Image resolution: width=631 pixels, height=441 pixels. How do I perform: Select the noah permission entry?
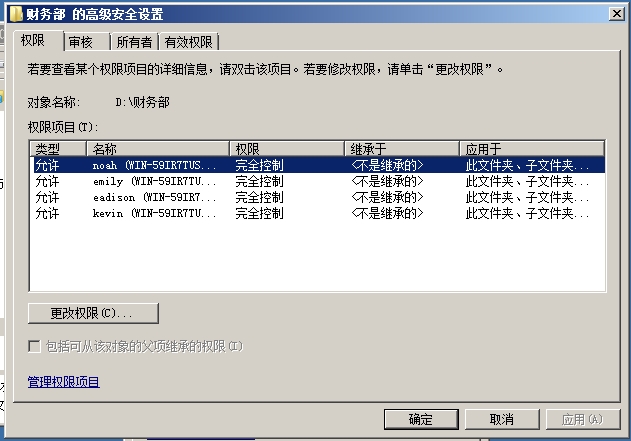click(318, 165)
